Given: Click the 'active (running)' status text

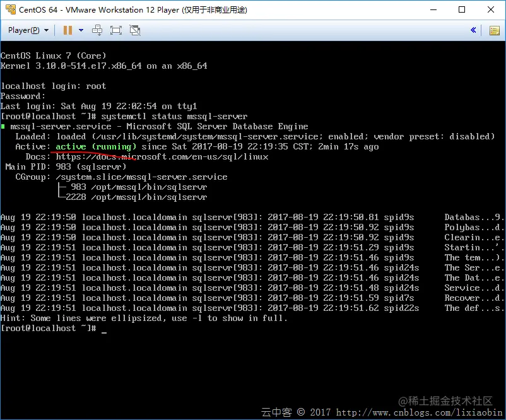Looking at the screenshot, I should click(96, 147).
